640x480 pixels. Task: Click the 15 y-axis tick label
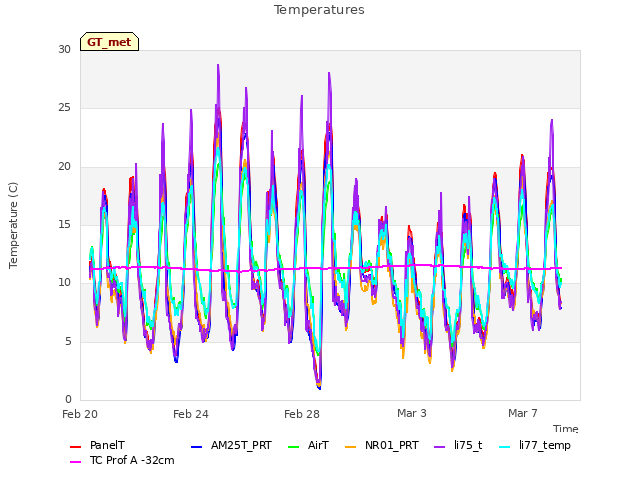pos(64,224)
